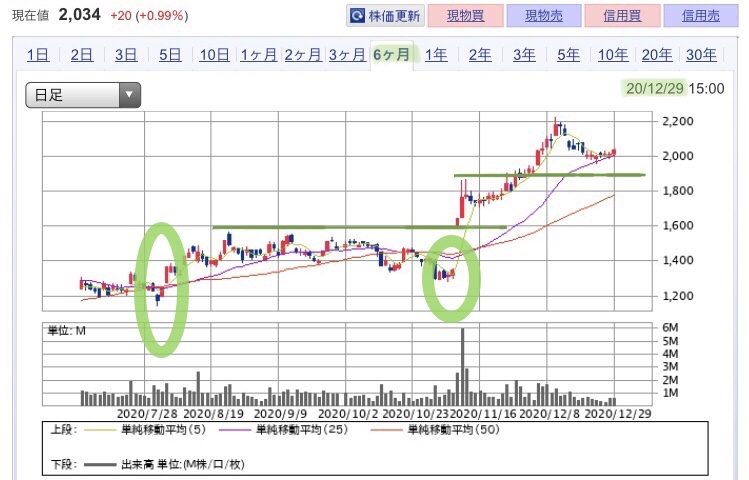Click the 現在値 label
Screen dimensions: 749x480
(x=31, y=16)
